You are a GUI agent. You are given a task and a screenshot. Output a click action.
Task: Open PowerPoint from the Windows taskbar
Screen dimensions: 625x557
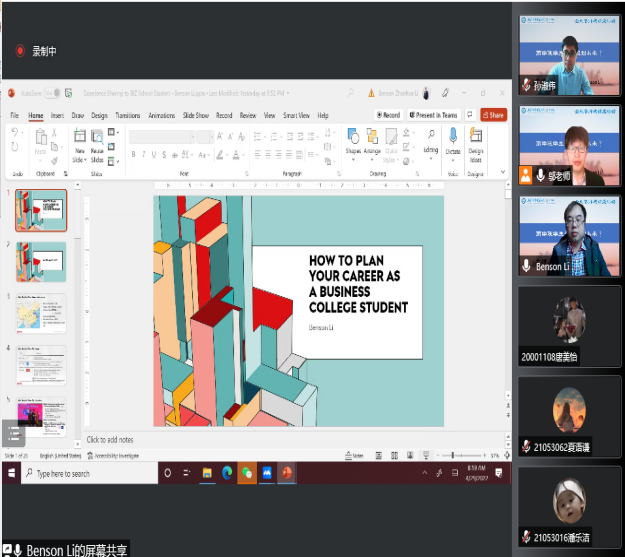(286, 473)
